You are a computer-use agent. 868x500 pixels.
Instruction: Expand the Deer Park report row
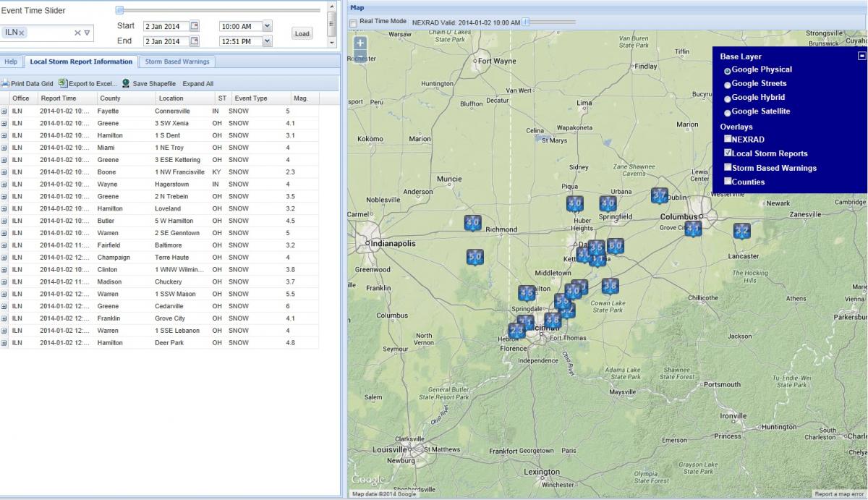[x=4, y=343]
